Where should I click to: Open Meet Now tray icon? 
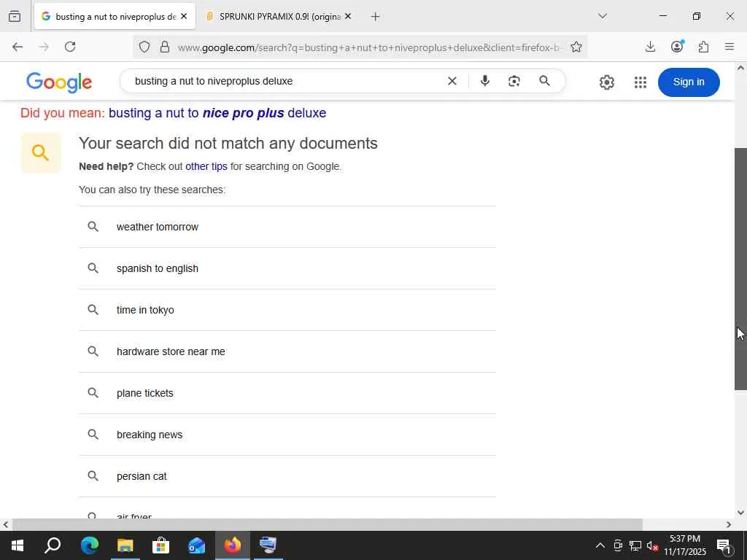click(x=618, y=545)
